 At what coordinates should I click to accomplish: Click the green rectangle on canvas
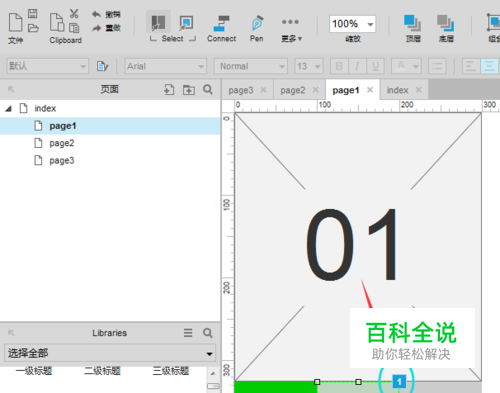coord(276,387)
